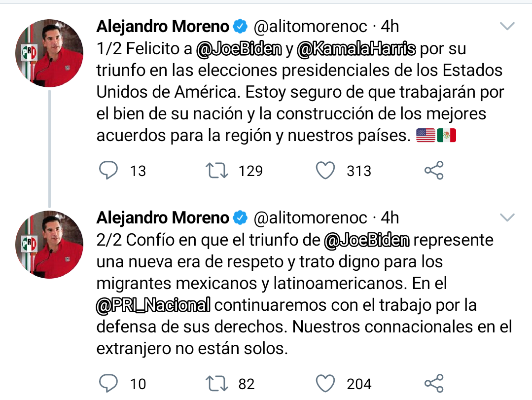Click the first tweet's profile picture
The height and width of the screenshot is (400, 532).
pos(50,52)
